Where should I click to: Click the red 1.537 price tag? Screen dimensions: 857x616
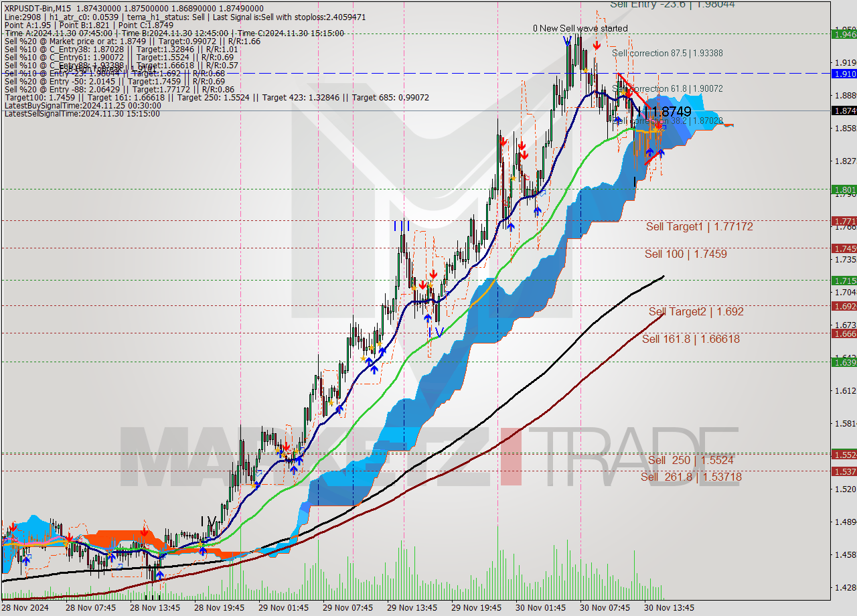click(x=844, y=471)
